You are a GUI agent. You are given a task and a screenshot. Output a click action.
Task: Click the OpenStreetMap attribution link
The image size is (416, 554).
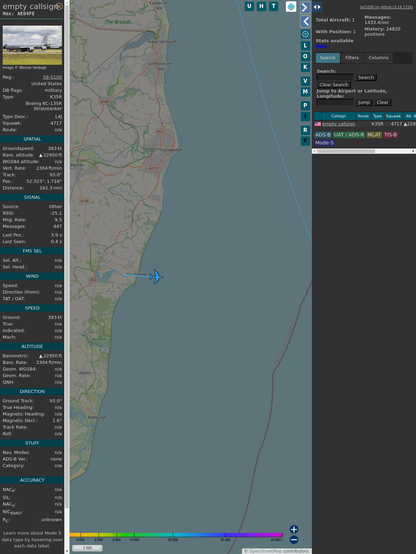click(x=264, y=551)
